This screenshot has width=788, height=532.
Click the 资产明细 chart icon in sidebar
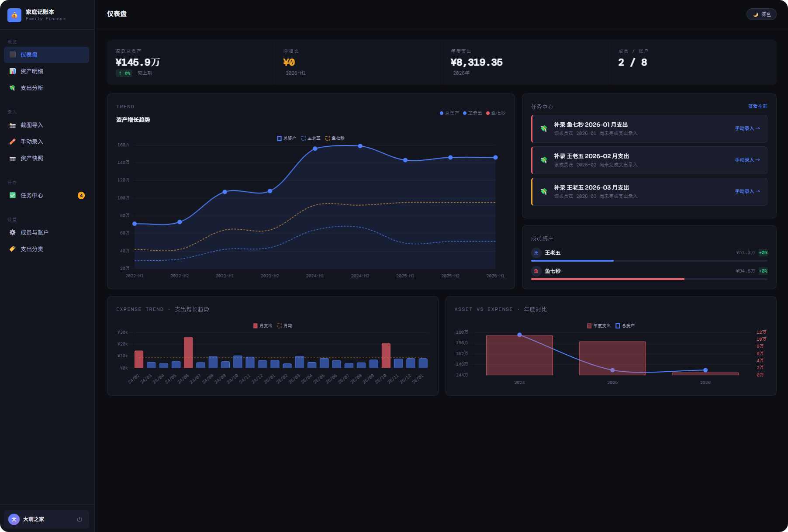coord(13,71)
